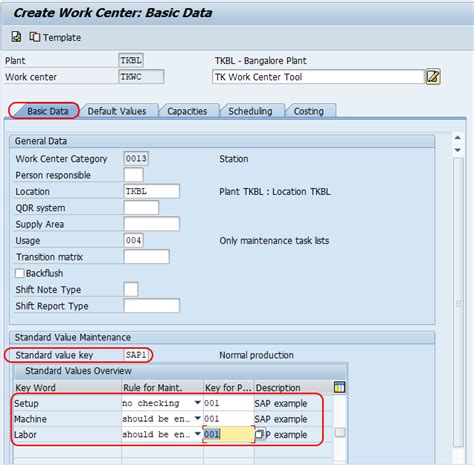
Task: Click the Standard value key field
Action: tap(136, 355)
